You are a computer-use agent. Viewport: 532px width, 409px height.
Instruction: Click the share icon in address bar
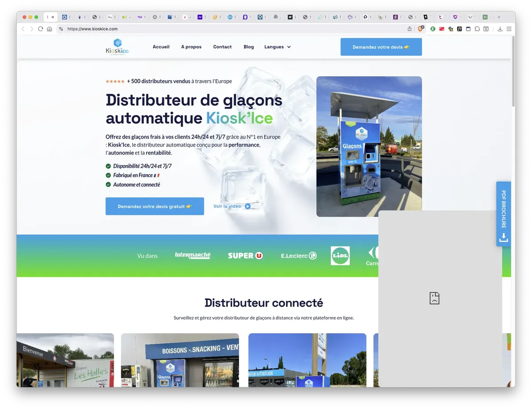coord(410,29)
